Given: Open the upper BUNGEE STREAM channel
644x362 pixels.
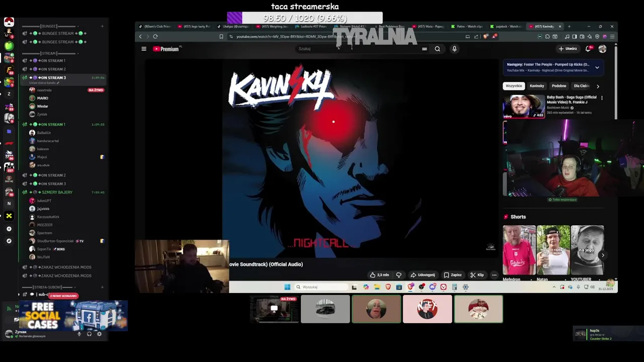Looking at the screenshot, I should click(64, 33).
